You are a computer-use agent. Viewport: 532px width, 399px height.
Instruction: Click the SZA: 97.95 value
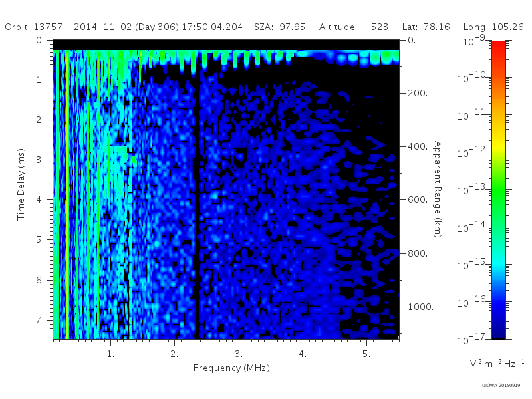[x=279, y=27]
